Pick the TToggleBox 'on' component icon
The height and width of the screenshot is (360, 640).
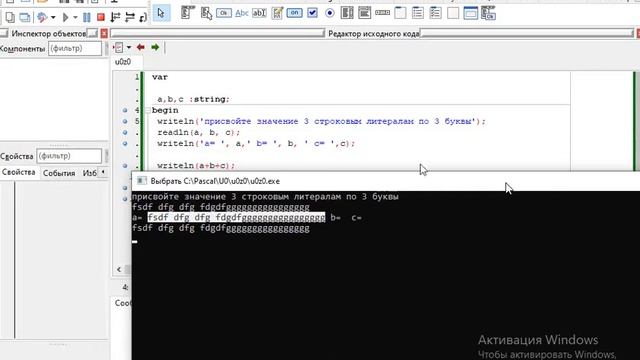click(x=294, y=13)
